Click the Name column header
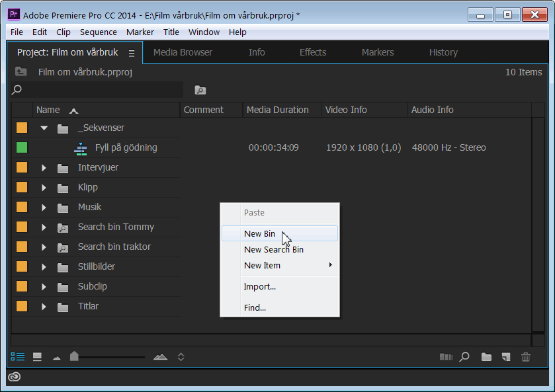Viewport: 555px width, 392px height. point(48,110)
